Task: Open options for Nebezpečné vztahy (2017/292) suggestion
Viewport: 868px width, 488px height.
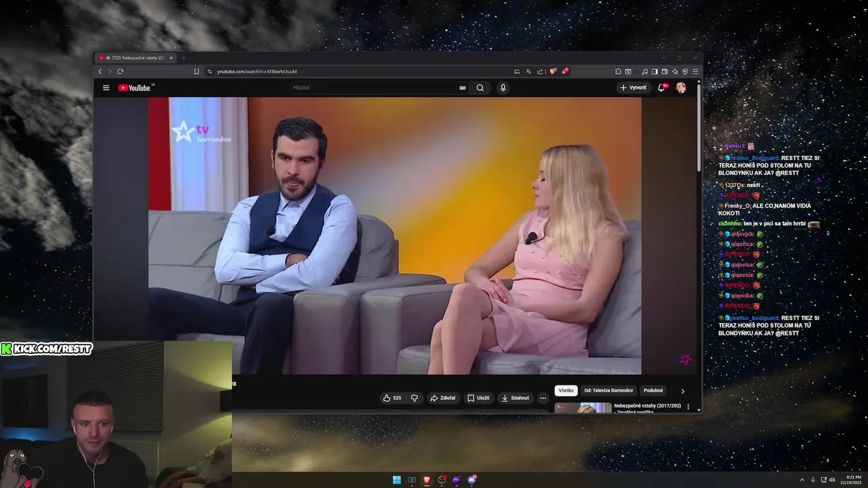Action: pos(688,407)
